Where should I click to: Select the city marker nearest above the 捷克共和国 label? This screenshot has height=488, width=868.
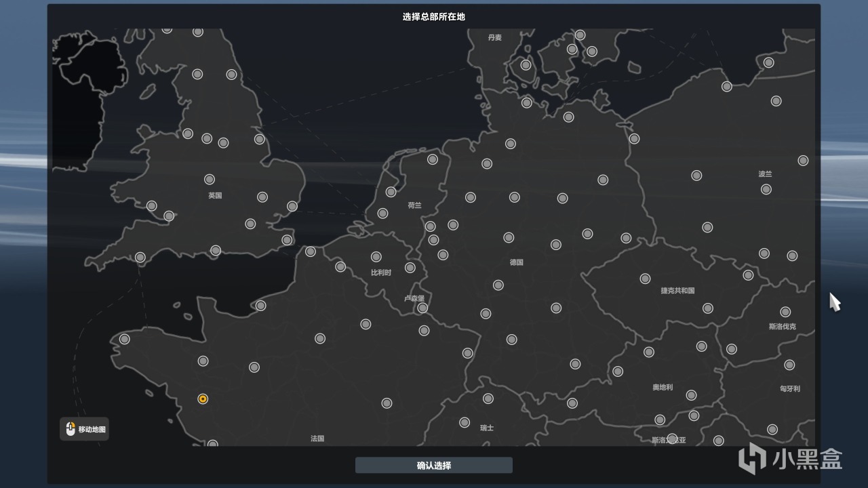tap(646, 279)
